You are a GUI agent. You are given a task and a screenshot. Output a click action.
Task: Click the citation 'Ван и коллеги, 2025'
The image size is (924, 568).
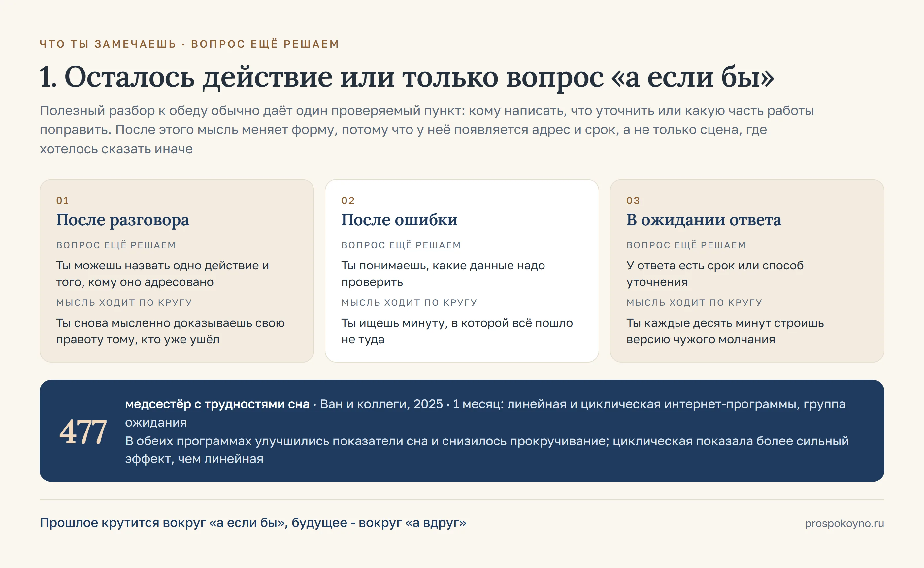coord(381,404)
